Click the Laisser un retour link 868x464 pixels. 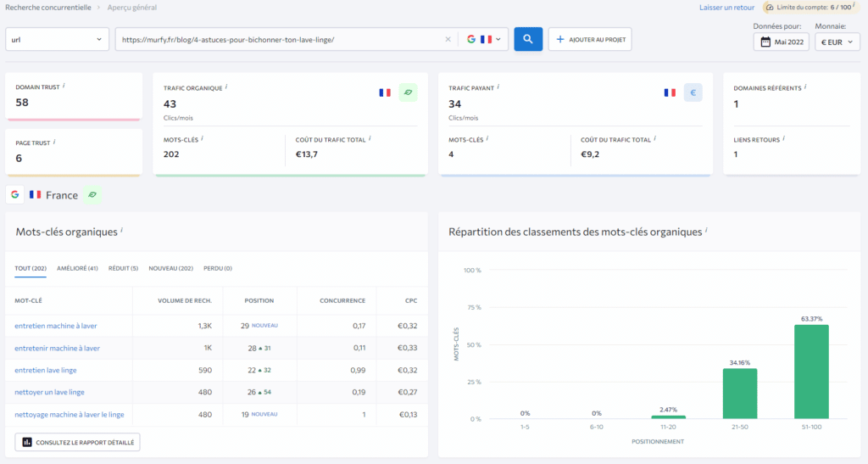click(726, 8)
